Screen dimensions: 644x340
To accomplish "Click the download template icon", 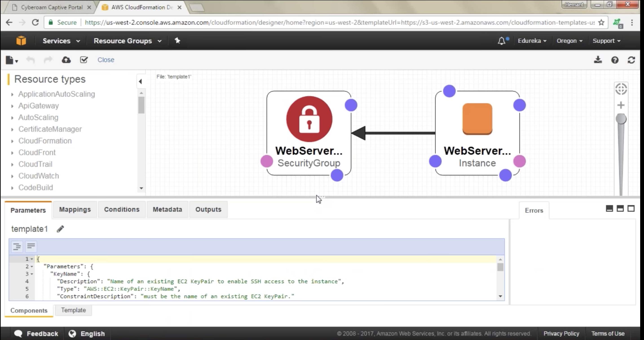I will pyautogui.click(x=598, y=60).
